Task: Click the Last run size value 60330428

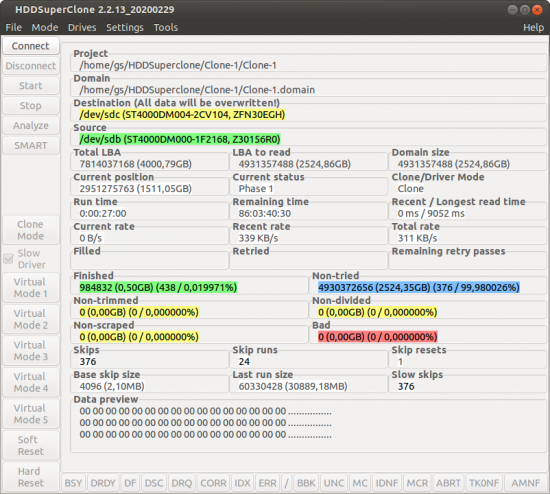Action: pos(293,386)
